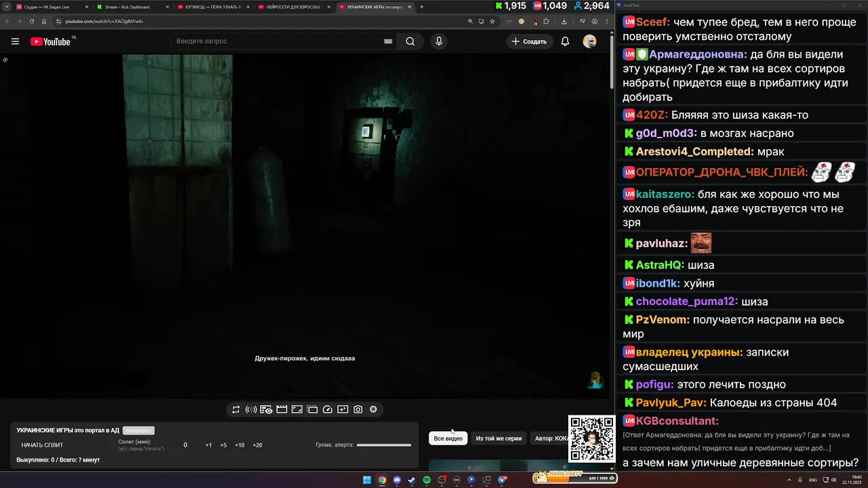The width and height of the screenshot is (868, 488).
Task: Bookmark page with the star icon
Action: point(492,21)
